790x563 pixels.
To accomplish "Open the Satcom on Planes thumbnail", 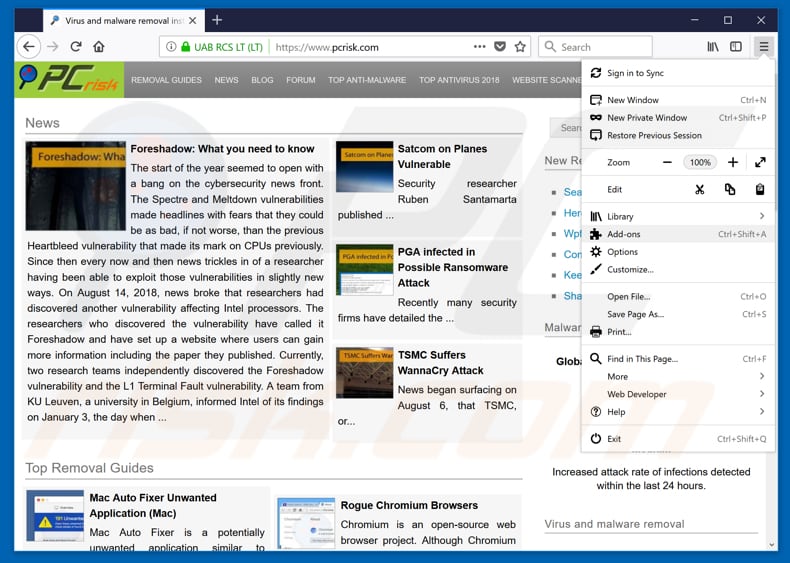I will (x=364, y=166).
